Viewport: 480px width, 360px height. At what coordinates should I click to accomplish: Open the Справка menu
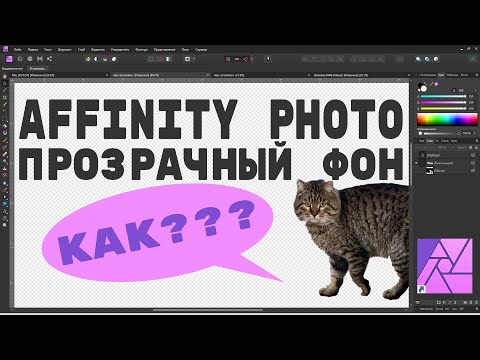[x=201, y=50]
